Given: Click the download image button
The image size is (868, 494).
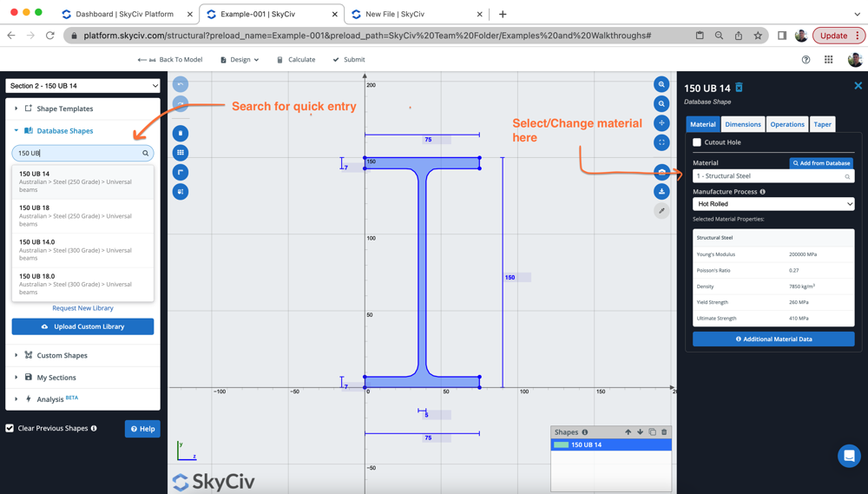Looking at the screenshot, I should pyautogui.click(x=661, y=192).
